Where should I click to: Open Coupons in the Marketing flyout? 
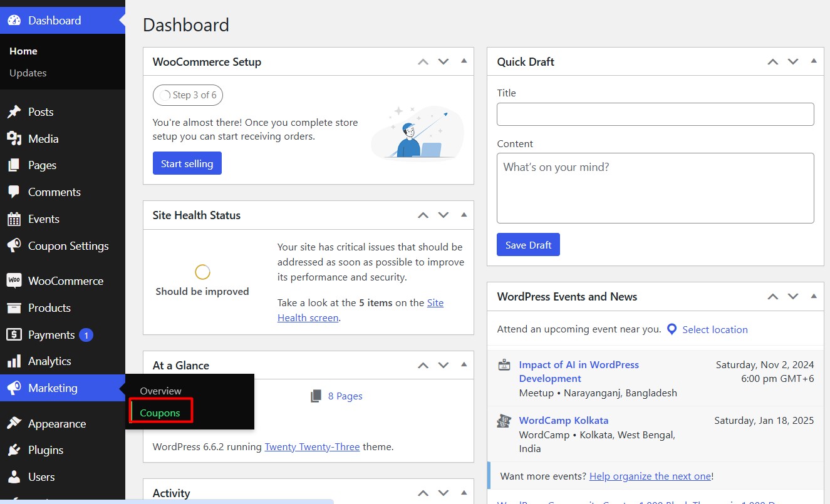pyautogui.click(x=160, y=413)
